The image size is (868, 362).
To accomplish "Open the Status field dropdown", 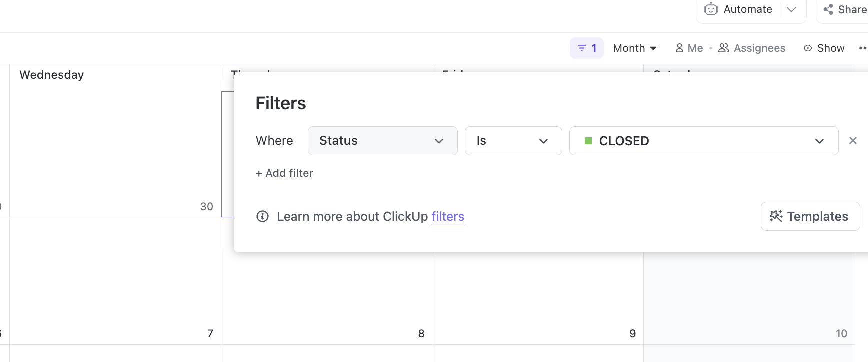I will pos(382,141).
